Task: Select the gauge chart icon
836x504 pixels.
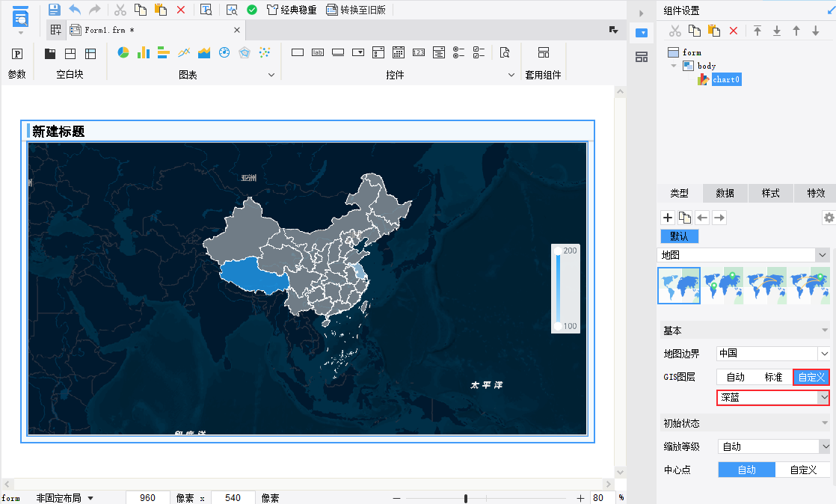Action: tap(224, 53)
